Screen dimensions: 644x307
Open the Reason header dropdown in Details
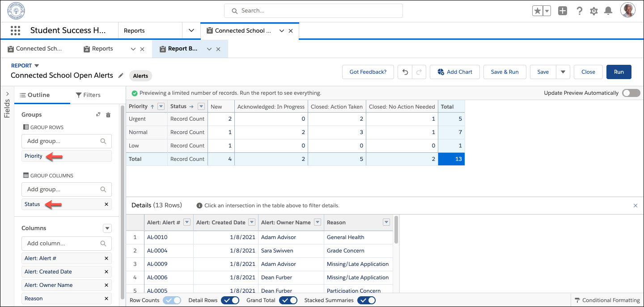coord(387,223)
